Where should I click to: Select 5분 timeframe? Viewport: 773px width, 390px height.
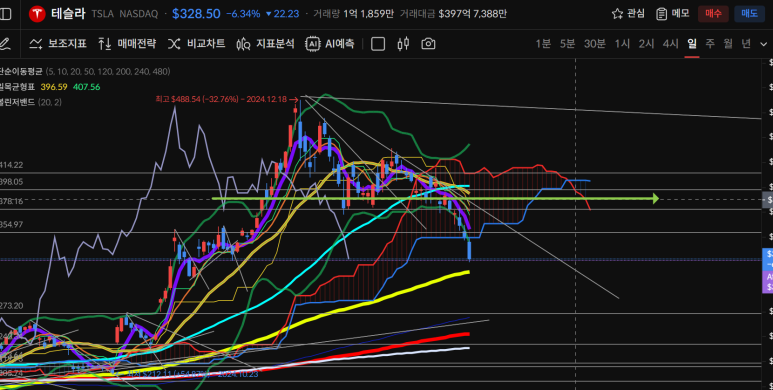point(567,44)
